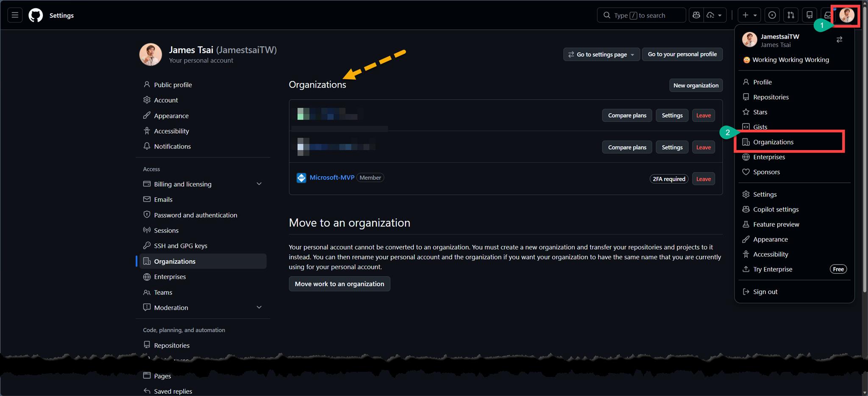
Task: Open the Repositories icon in header
Action: (810, 15)
